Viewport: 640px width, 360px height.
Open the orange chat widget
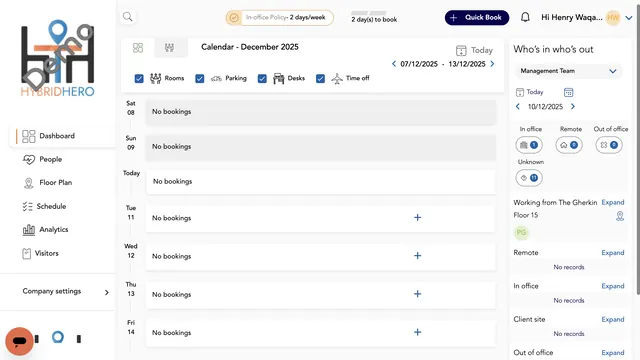[x=19, y=341]
